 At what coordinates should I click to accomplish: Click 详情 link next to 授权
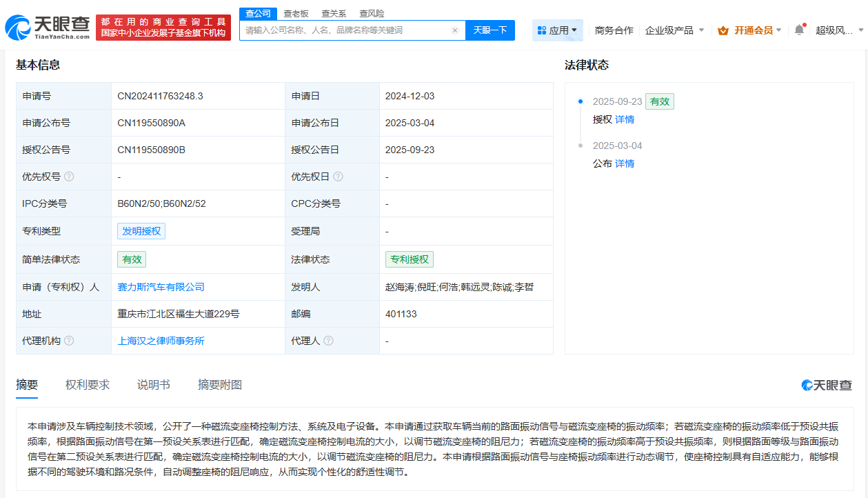click(623, 119)
